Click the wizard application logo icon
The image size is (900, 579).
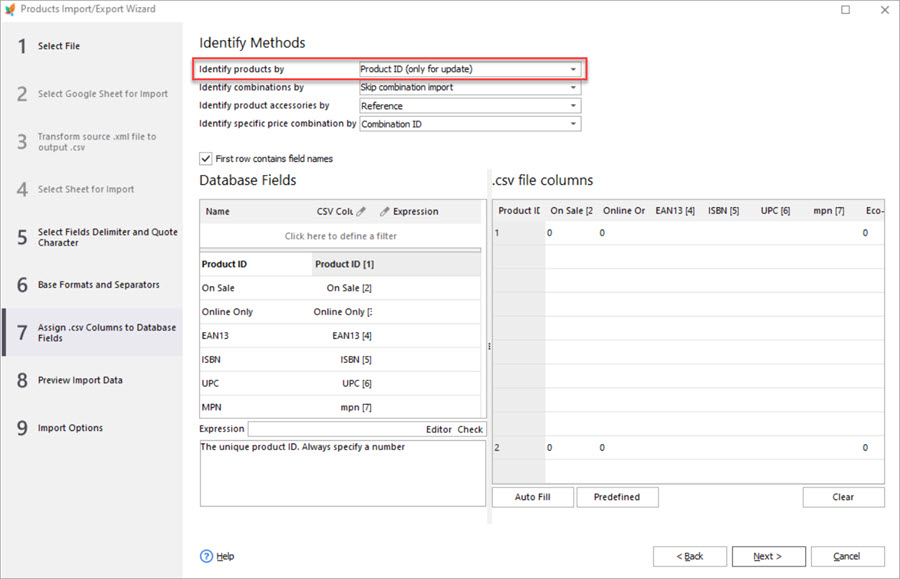tap(10, 9)
